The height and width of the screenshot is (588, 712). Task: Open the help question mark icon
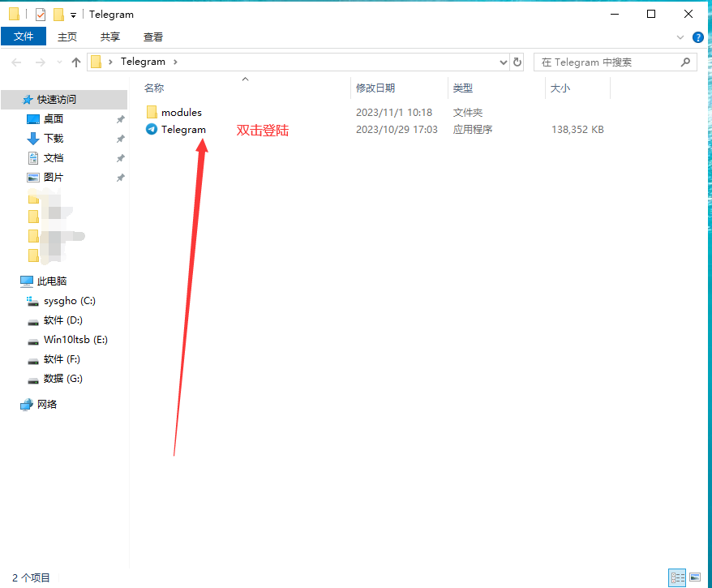(698, 37)
